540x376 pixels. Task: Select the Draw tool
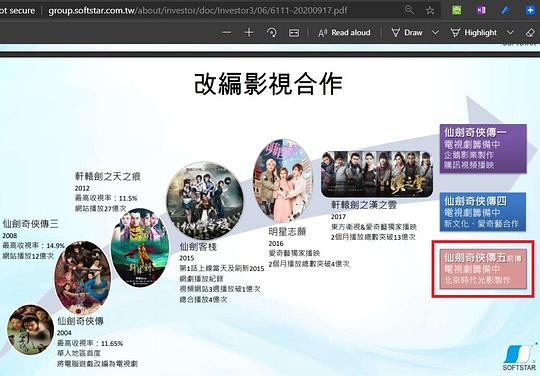[x=407, y=33]
